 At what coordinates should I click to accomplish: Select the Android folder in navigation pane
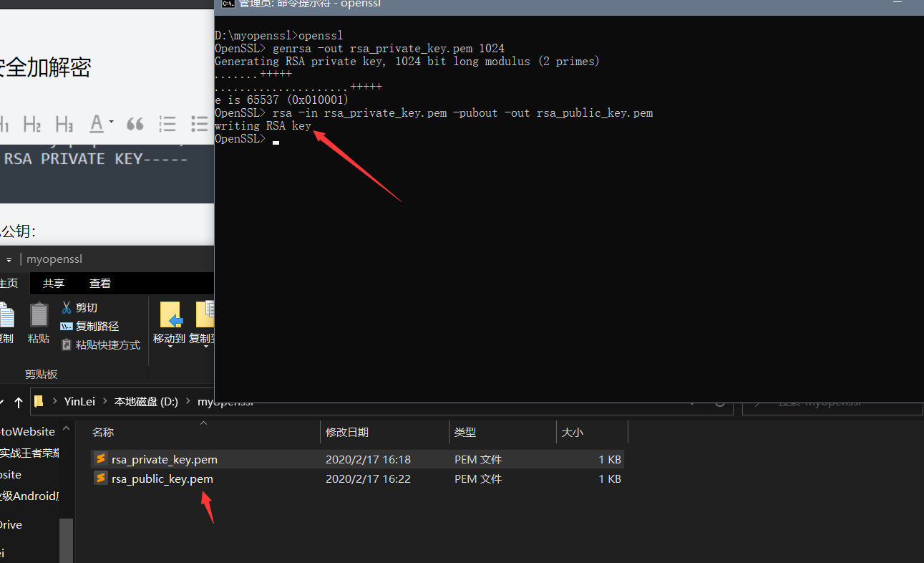(x=30, y=496)
